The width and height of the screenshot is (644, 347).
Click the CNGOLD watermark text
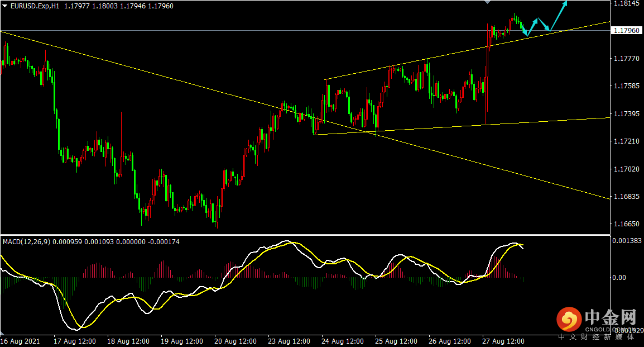pyautogui.click(x=600, y=329)
